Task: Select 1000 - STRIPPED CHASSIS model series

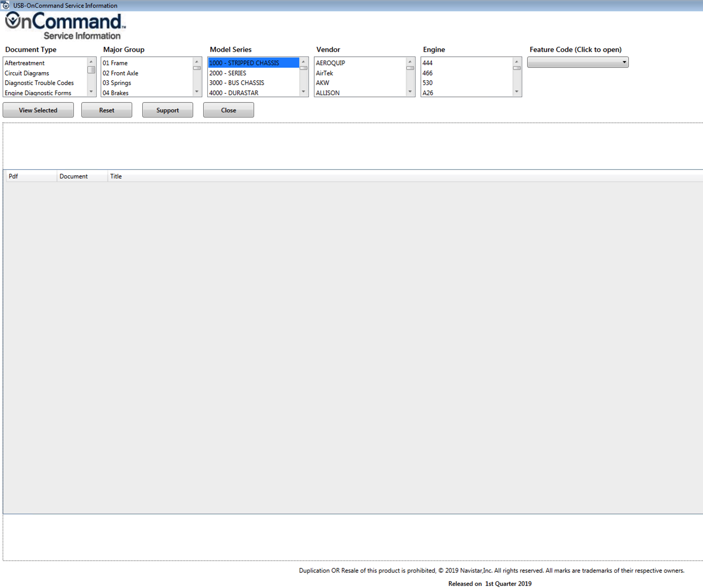Action: click(253, 63)
